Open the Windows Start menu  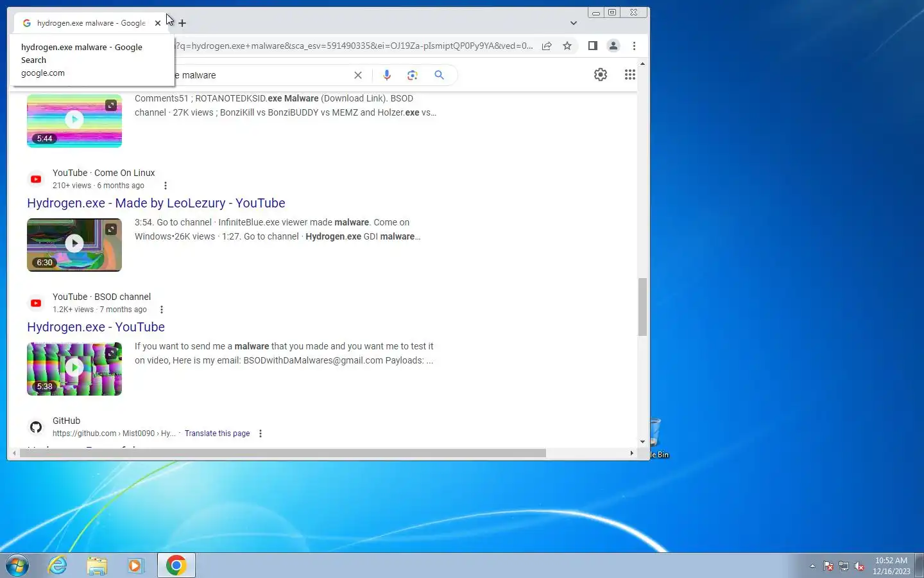tap(17, 565)
